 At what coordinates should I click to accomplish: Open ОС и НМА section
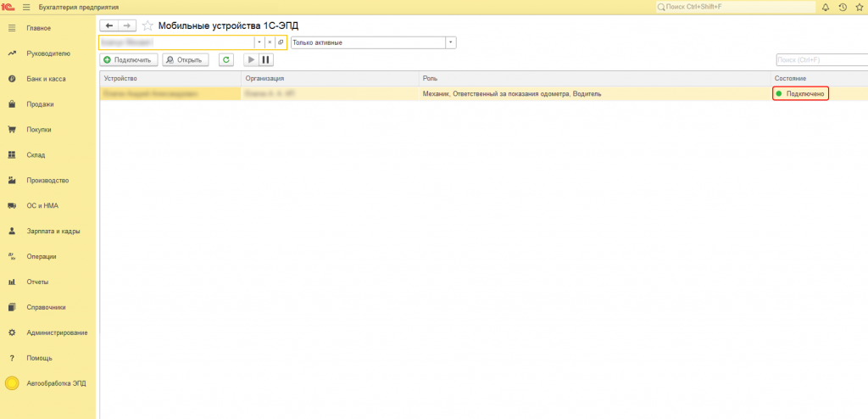pyautogui.click(x=42, y=205)
